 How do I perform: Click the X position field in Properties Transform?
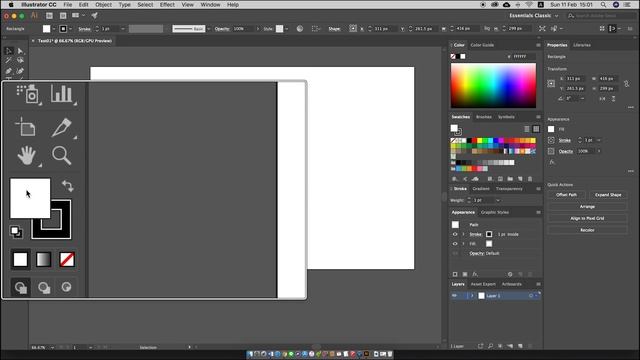point(575,78)
